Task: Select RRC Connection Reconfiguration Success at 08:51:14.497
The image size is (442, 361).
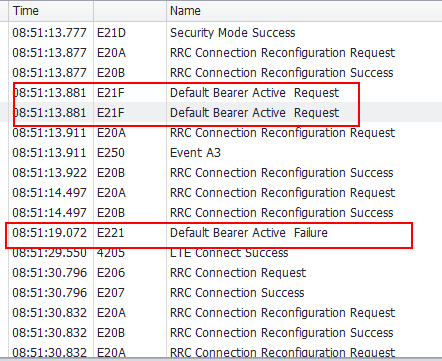Action: pyautogui.click(x=221, y=213)
